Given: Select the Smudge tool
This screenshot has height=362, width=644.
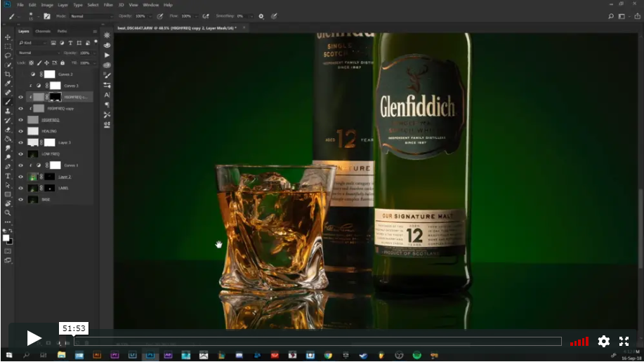Looking at the screenshot, I should 8,148.
